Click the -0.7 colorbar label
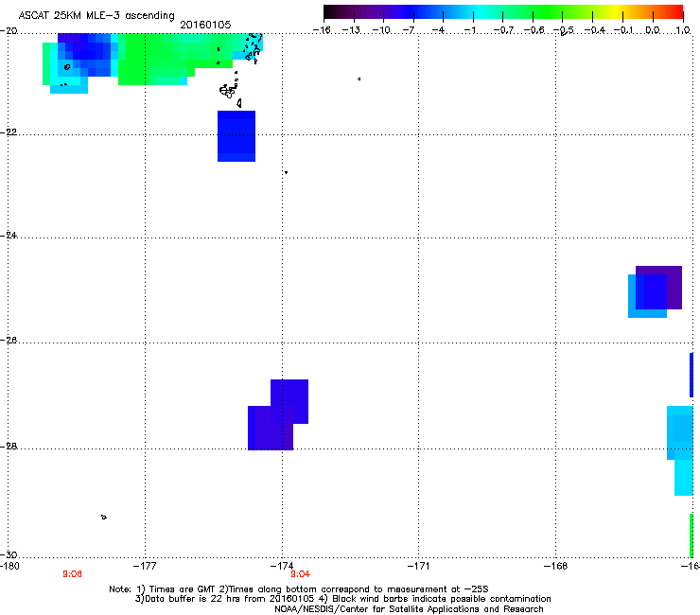The image size is (700, 615). coord(503,30)
